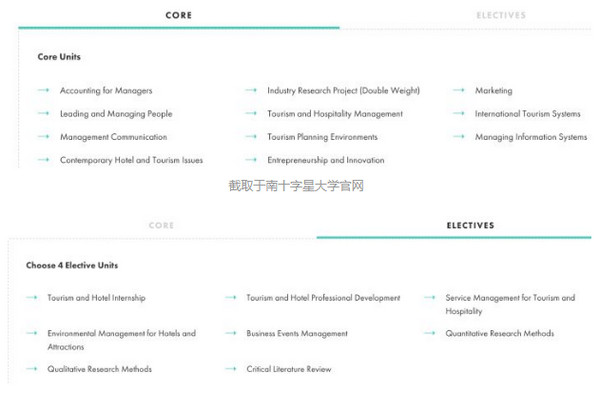
Task: Open International Tourism Systems unit
Action: coord(528,114)
